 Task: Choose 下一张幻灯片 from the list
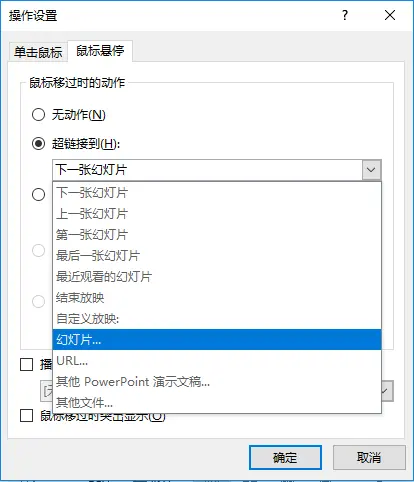[x=217, y=193]
